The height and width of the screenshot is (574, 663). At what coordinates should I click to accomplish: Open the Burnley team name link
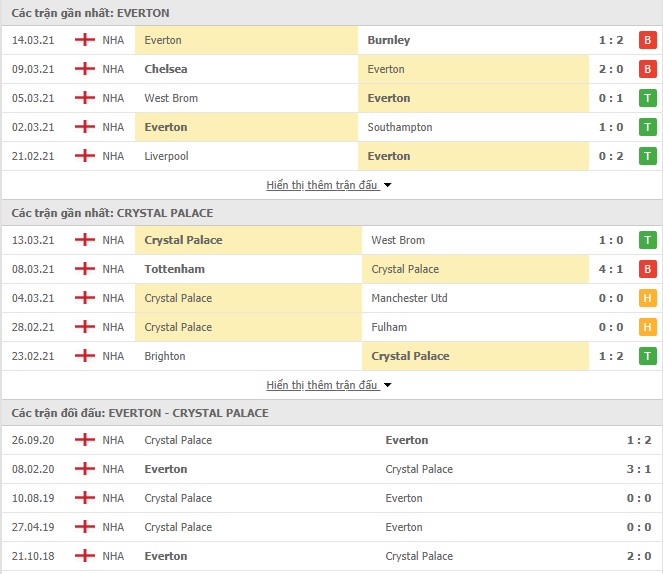pyautogui.click(x=389, y=40)
